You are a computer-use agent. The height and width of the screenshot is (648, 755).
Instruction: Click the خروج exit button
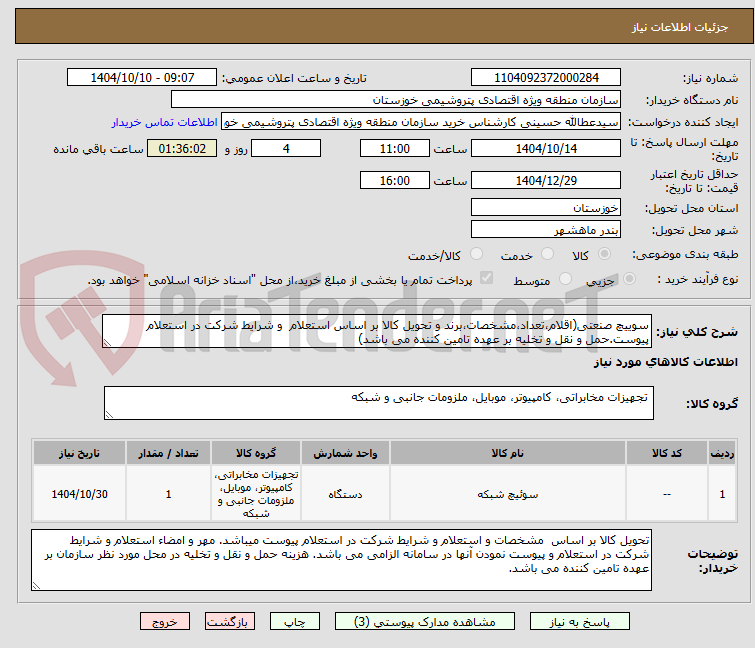[x=165, y=622]
